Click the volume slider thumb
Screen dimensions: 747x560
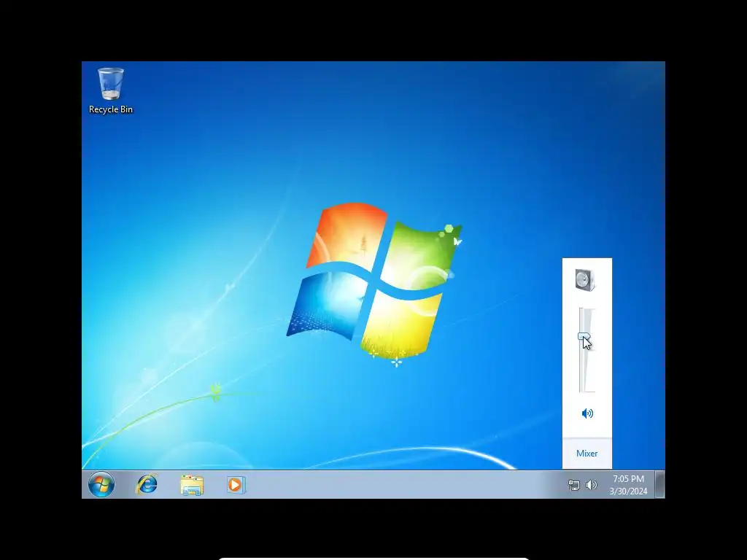coord(584,337)
